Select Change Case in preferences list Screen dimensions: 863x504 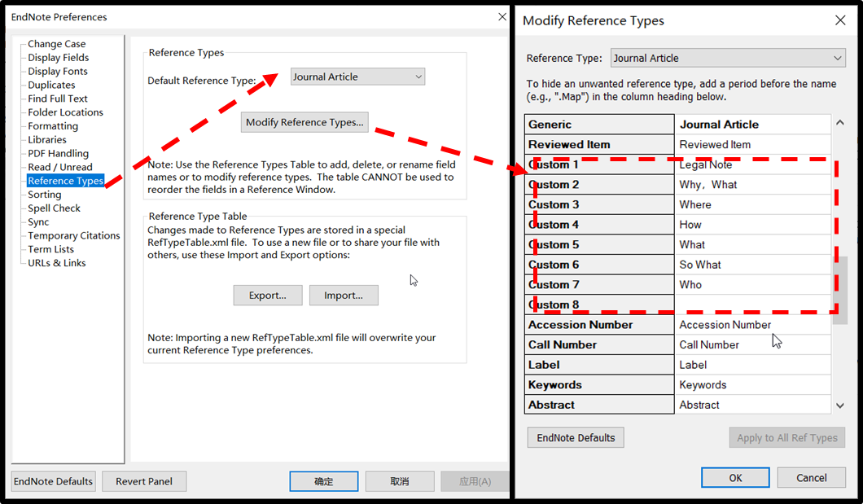(57, 43)
